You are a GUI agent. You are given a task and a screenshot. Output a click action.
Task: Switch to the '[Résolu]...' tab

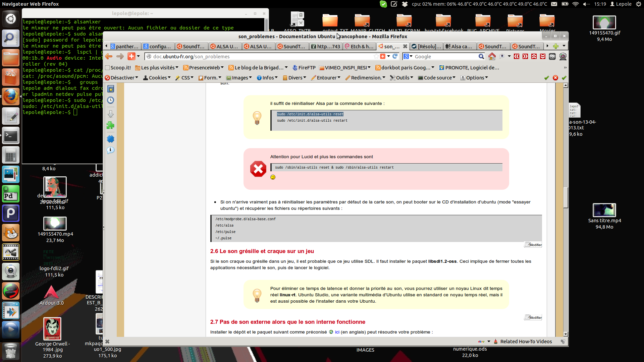426,46
